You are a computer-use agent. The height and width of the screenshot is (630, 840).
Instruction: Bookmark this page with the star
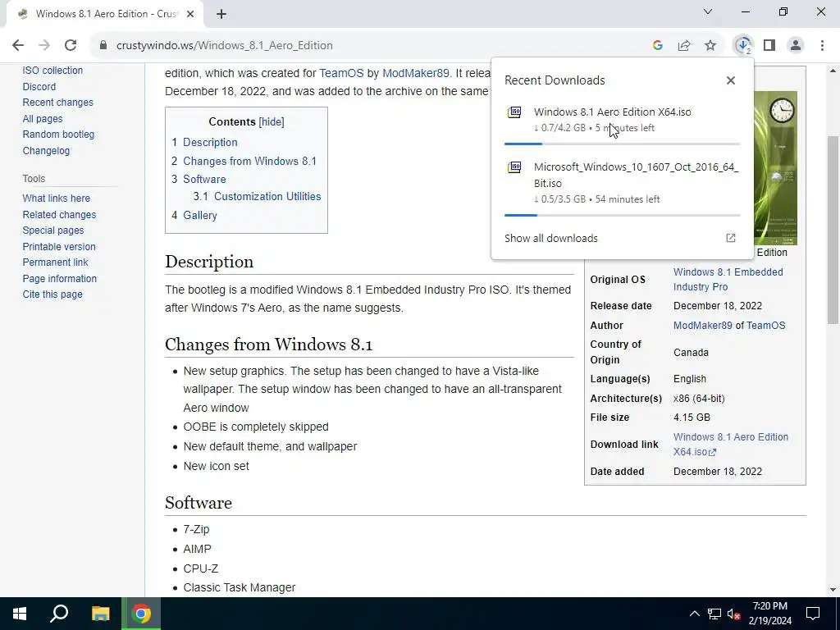710,46
